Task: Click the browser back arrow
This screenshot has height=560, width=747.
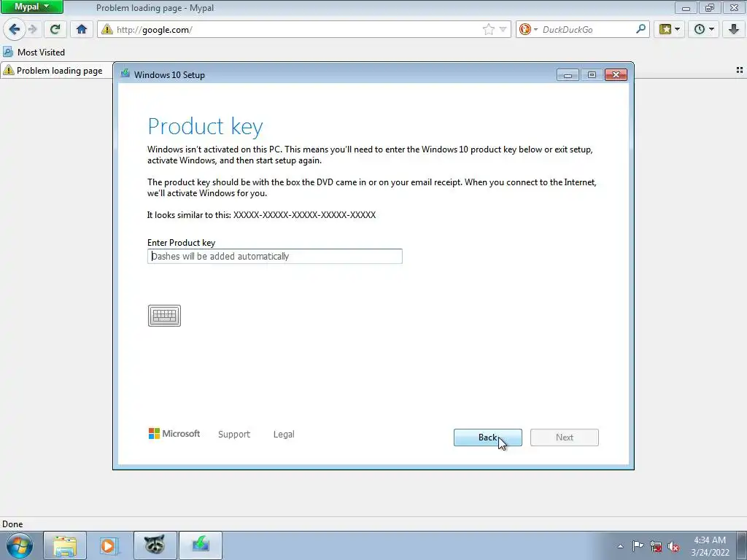Action: tap(15, 29)
